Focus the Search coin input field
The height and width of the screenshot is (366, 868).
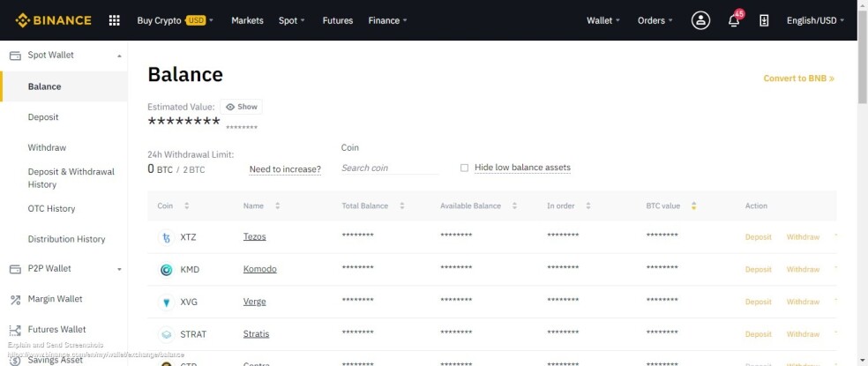(390, 168)
